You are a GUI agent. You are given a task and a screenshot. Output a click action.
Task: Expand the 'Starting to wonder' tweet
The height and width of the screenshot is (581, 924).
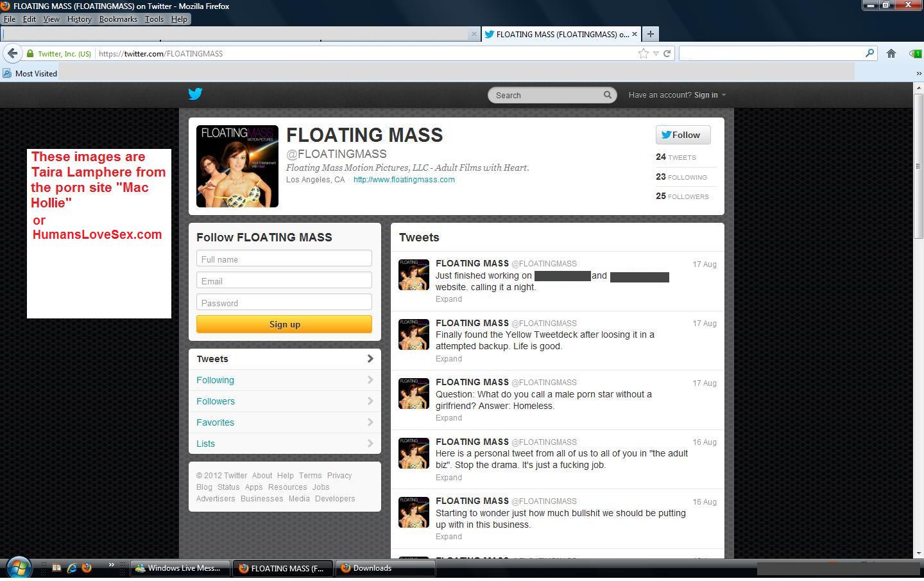click(449, 537)
